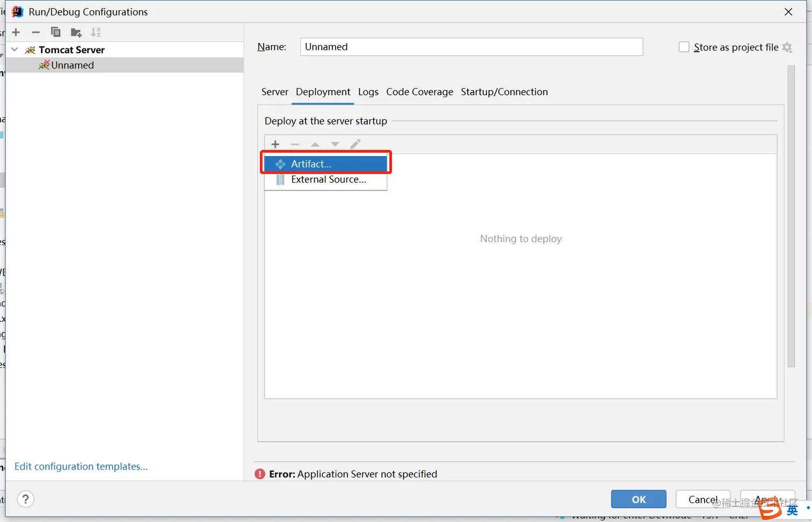
Task: Collapse the Tomcat Server tree node
Action: click(x=15, y=49)
